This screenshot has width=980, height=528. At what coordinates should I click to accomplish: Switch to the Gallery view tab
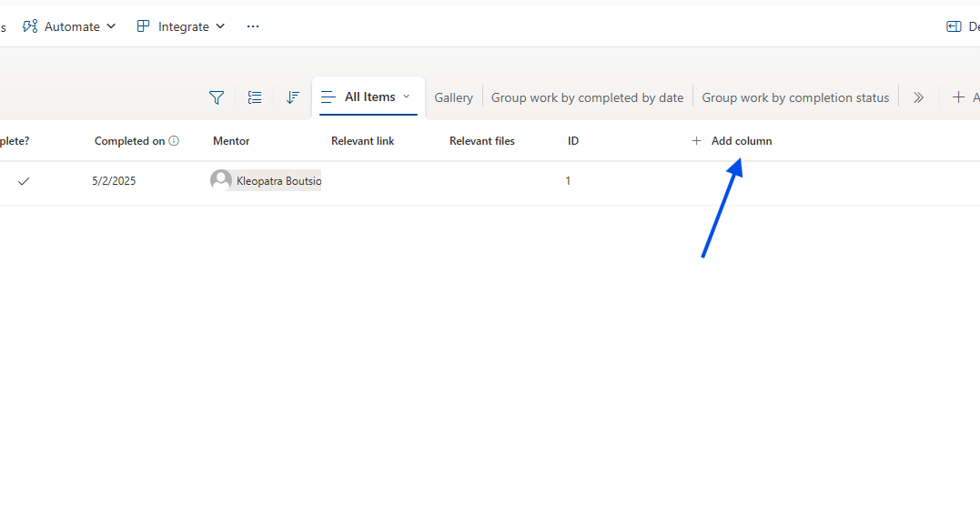(453, 97)
